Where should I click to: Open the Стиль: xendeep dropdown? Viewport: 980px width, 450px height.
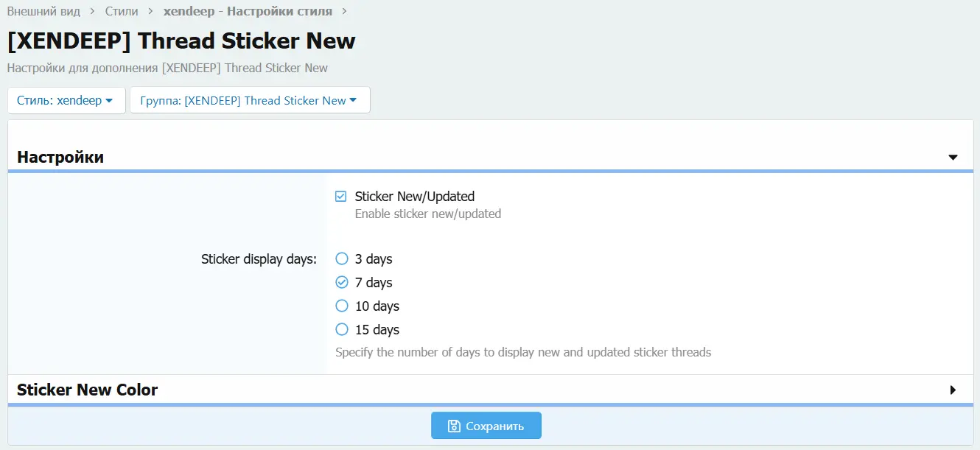pyautogui.click(x=66, y=101)
